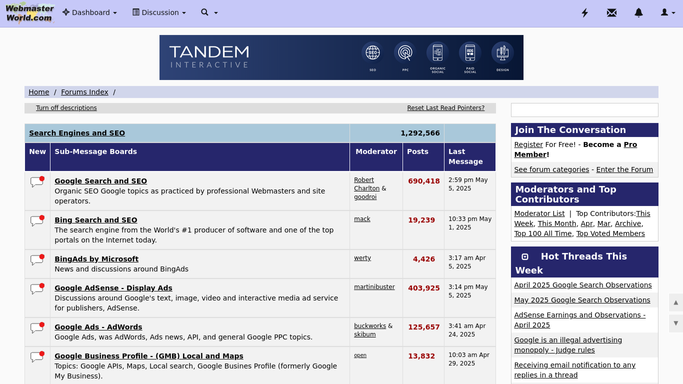The height and width of the screenshot is (384, 683).
Task: Collapse the Hot Threads This Week box icon
Action: (x=525, y=257)
